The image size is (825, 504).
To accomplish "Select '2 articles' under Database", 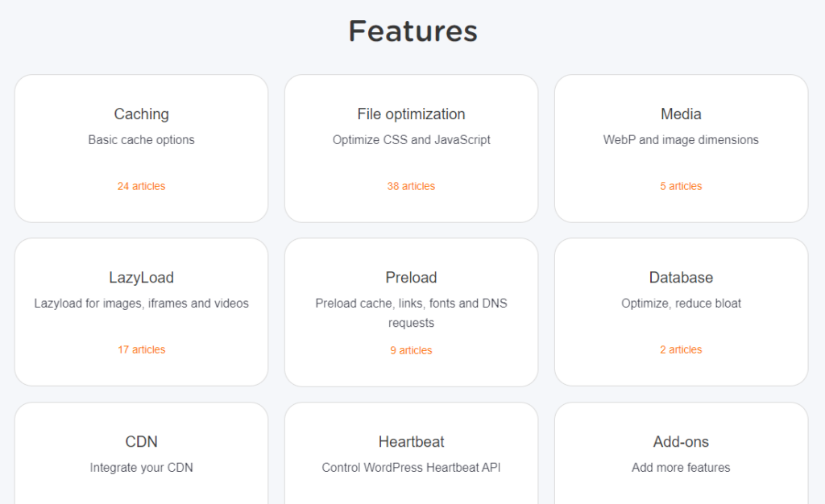I will (682, 349).
